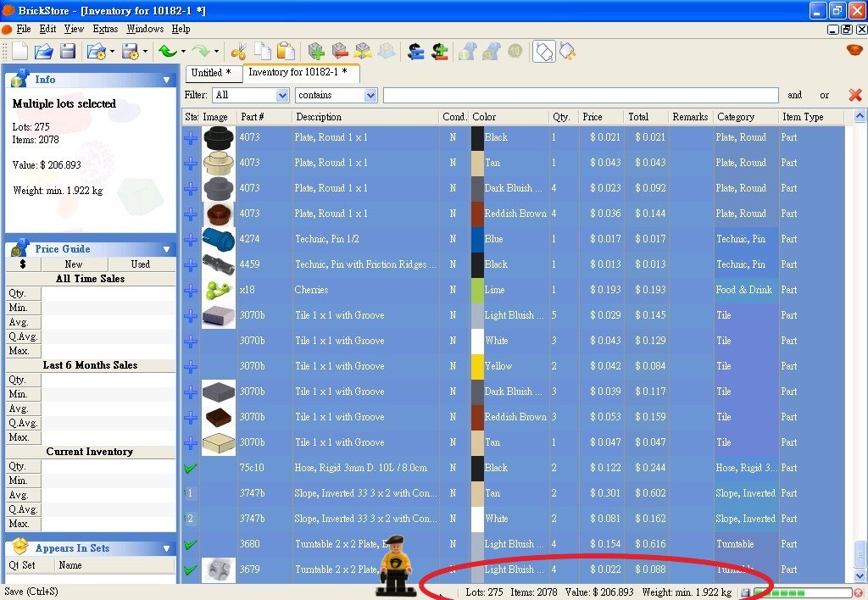868x600 pixels.
Task: Open the Windows menu
Action: (x=145, y=29)
